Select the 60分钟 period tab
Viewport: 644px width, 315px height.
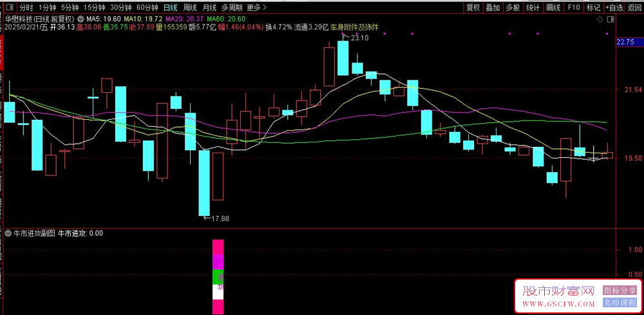147,7
